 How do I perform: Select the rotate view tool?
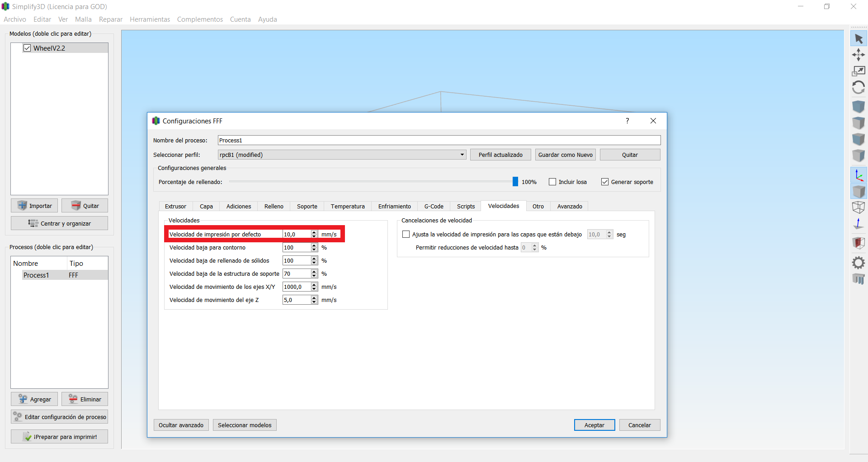(859, 87)
